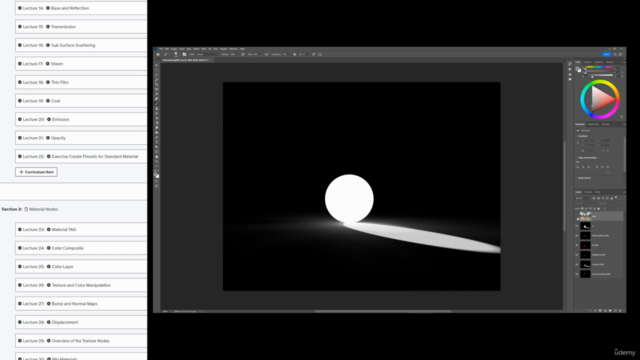
Task: Collapse the Align and Distribute section
Action: pos(576,158)
